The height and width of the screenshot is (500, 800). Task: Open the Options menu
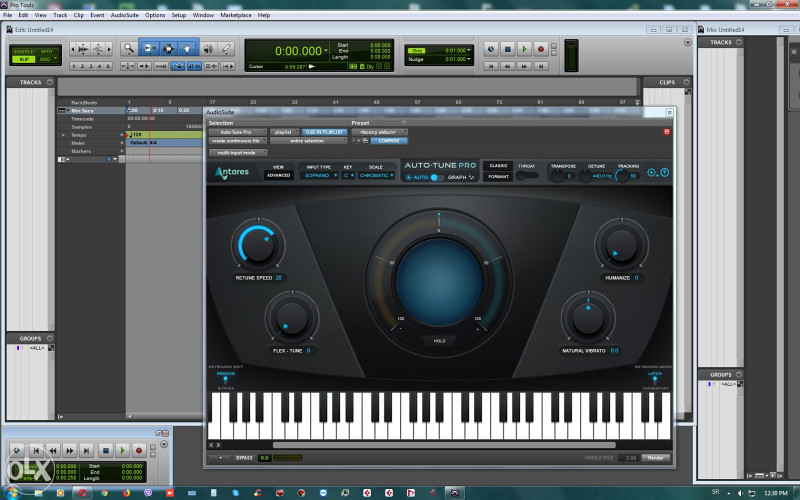[x=155, y=15]
